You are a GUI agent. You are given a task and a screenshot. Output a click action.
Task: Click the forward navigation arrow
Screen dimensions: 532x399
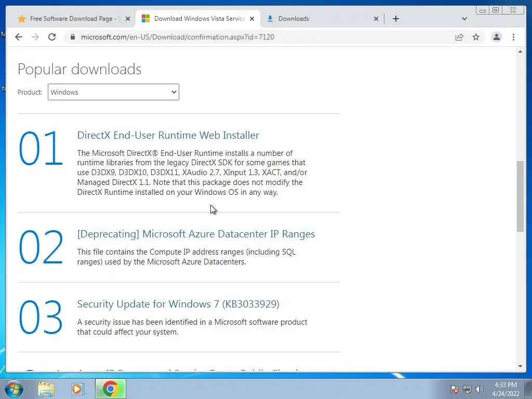coord(35,37)
